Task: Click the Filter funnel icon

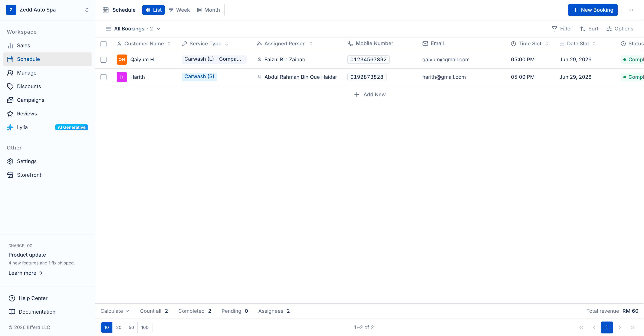Action: point(555,29)
